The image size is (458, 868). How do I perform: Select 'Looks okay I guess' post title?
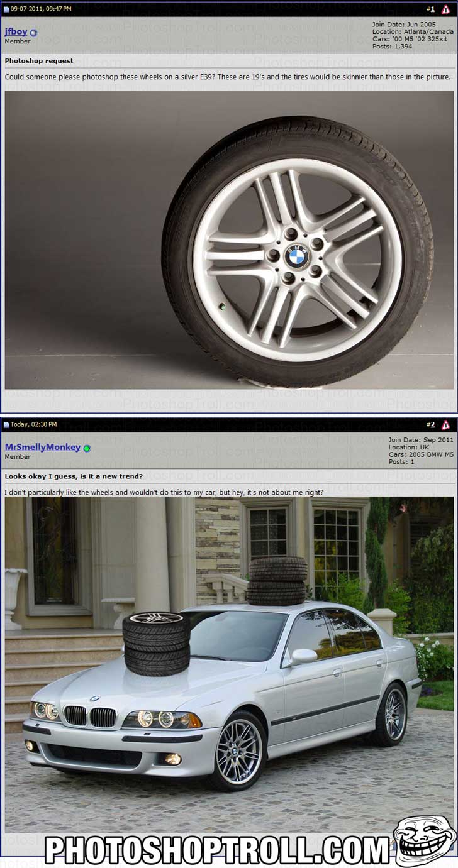pos(74,476)
